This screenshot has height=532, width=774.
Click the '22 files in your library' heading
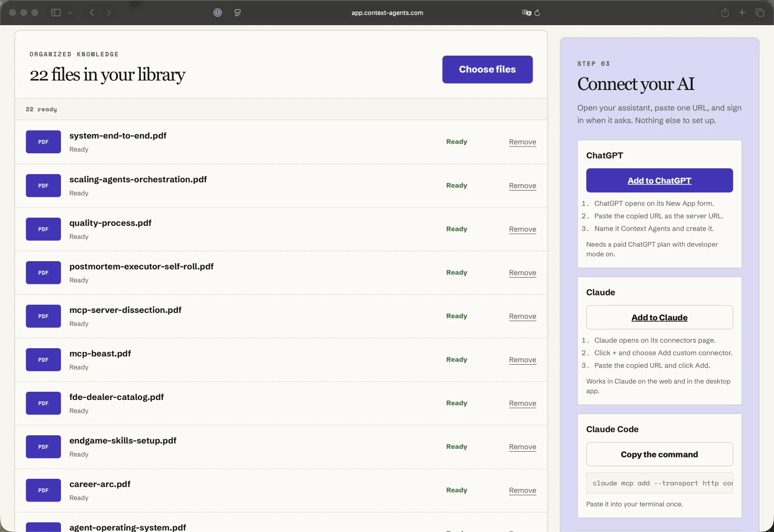(107, 74)
